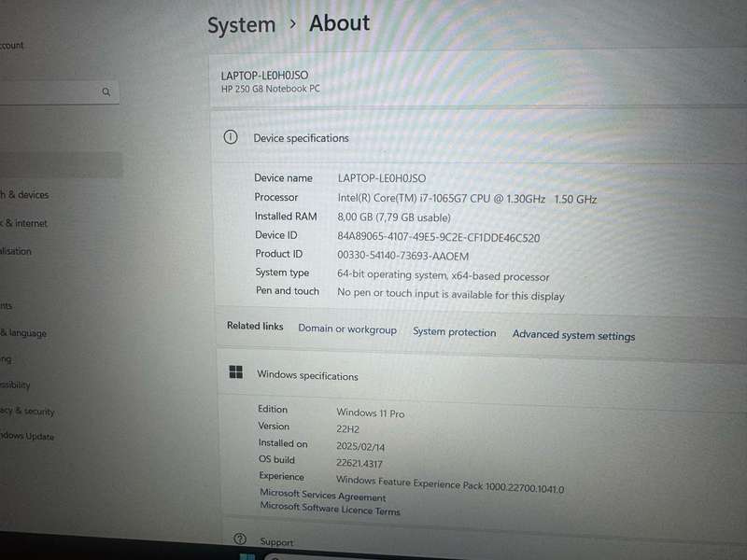Select Device ID value 84A89065-4107-49E5
747x560 pixels.
[x=438, y=237]
